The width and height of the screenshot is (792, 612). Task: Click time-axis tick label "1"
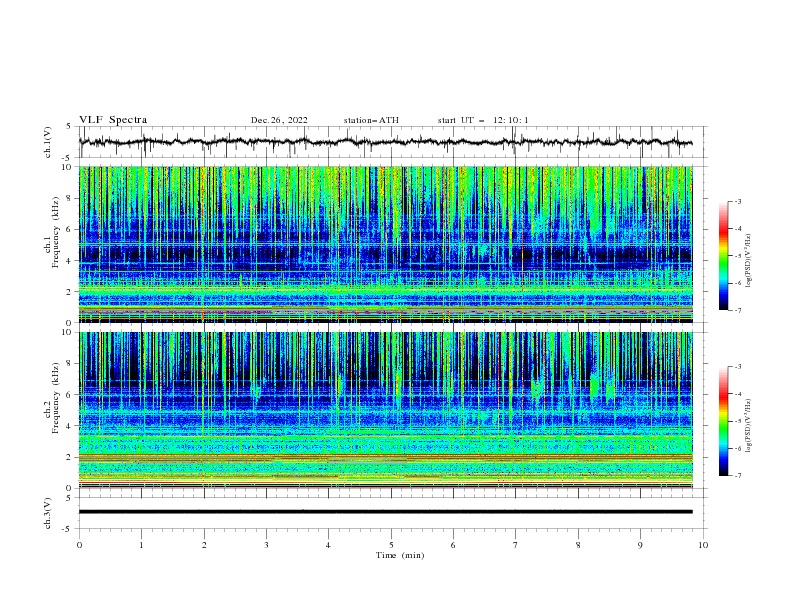(x=141, y=545)
